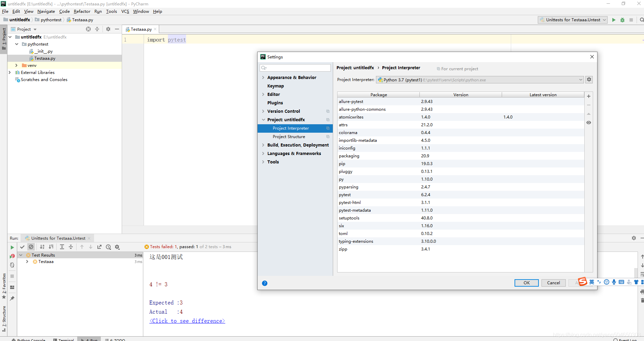Open test runner settings gear
The height and width of the screenshot is (341, 644).
117,247
